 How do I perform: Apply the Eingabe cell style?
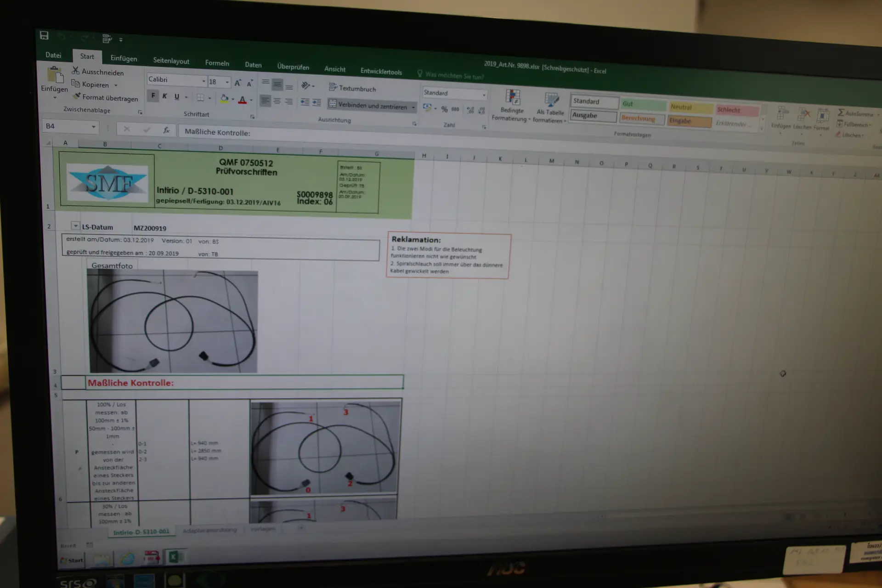689,121
